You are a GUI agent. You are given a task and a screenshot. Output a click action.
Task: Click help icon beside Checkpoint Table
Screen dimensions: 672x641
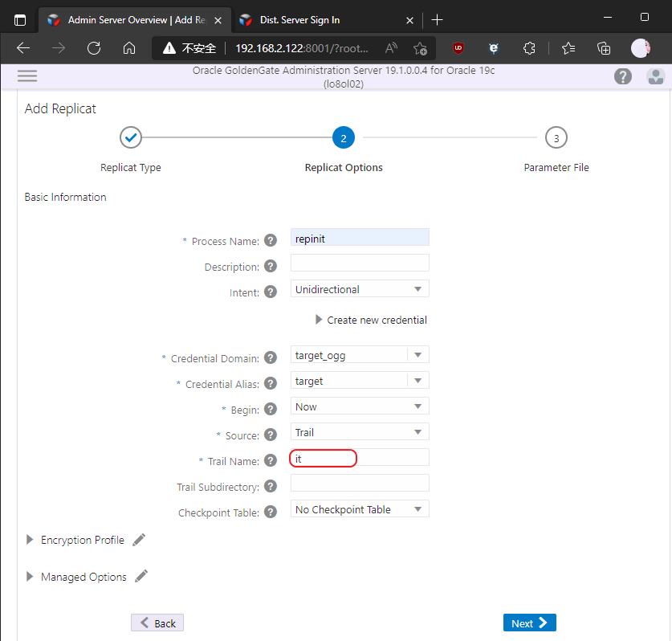tap(271, 510)
